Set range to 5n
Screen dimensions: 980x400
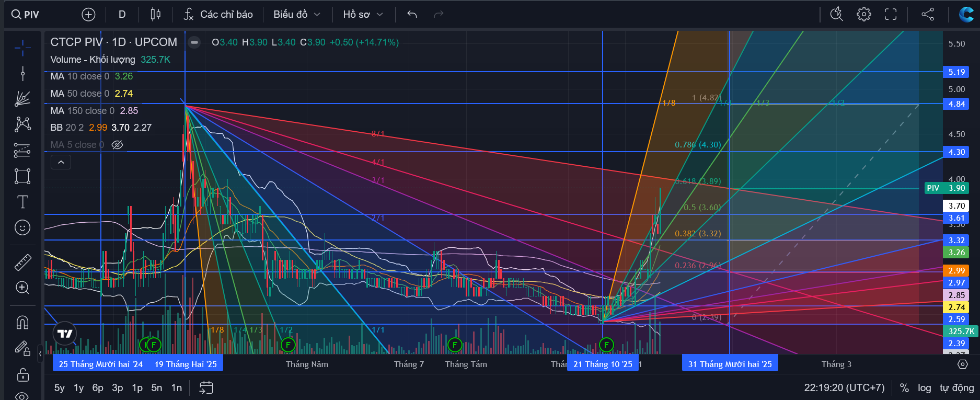point(157,388)
